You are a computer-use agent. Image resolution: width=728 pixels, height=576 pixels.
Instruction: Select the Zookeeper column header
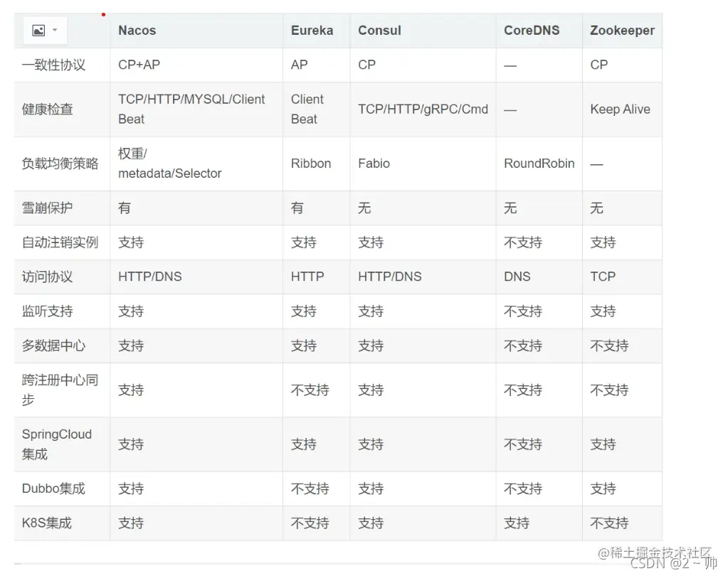point(622,31)
